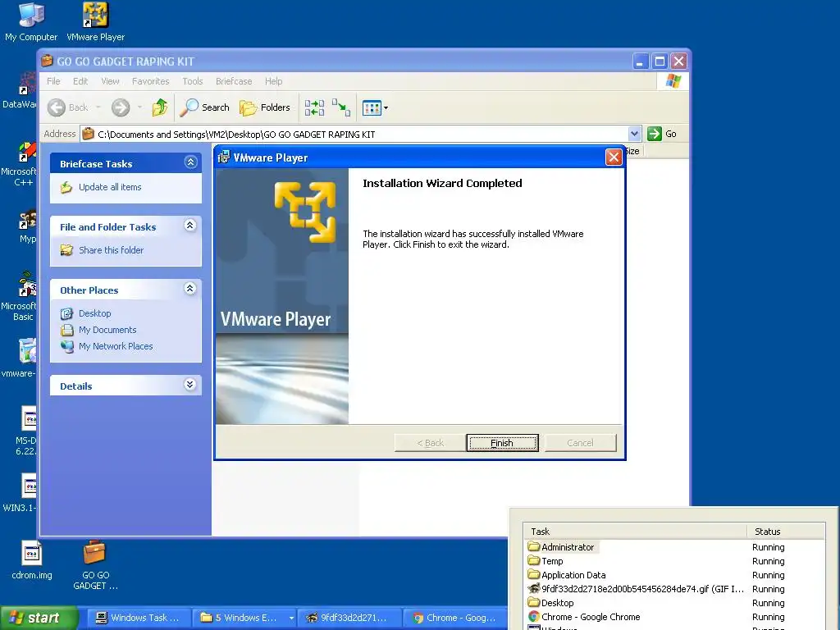
Task: Click the Update All briefcase toolbar icon
Action: 314,107
